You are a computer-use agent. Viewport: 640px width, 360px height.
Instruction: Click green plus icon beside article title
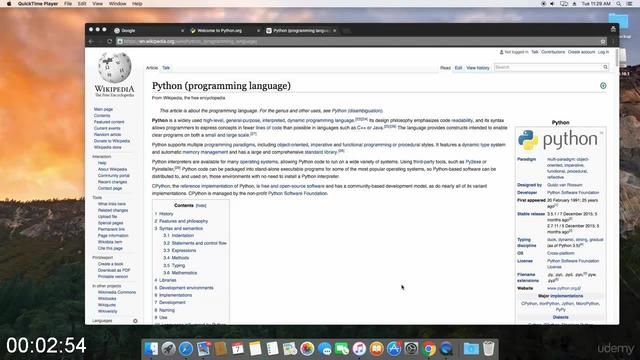[x=603, y=86]
